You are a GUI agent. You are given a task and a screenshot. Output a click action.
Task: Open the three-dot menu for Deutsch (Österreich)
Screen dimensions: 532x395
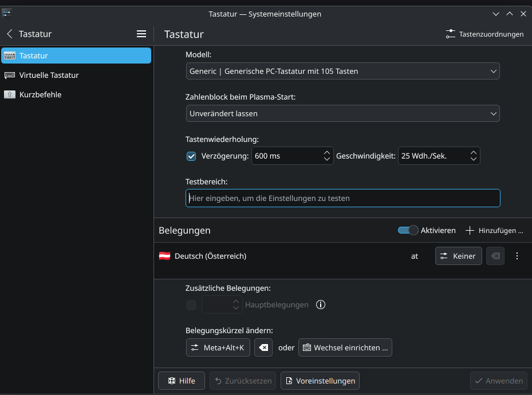(517, 256)
